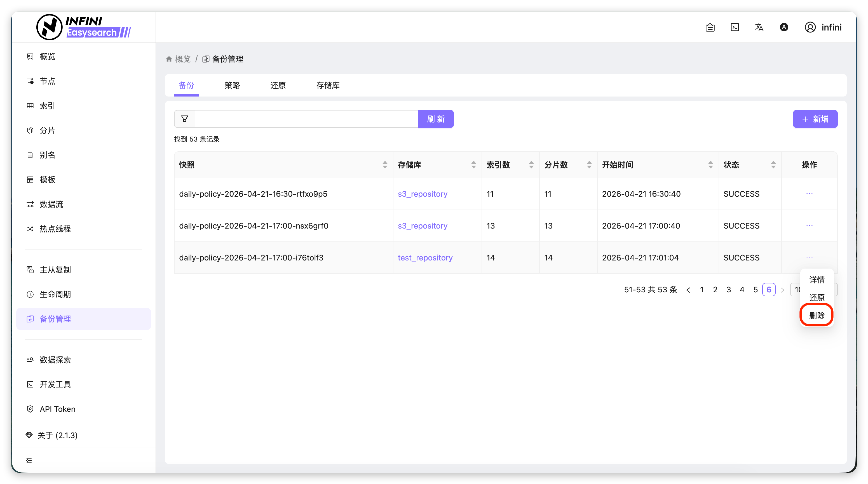Switch to the 策略 tab
The width and height of the screenshot is (868, 484).
point(232,86)
